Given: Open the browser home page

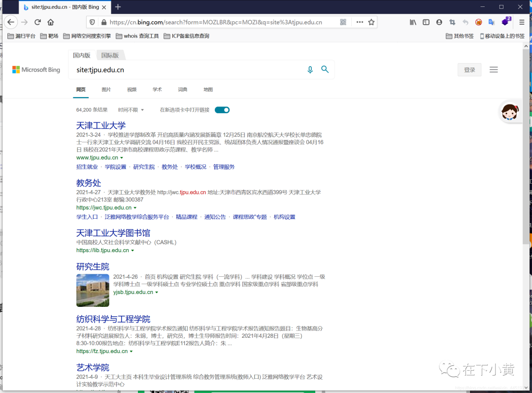Looking at the screenshot, I should pos(51,22).
